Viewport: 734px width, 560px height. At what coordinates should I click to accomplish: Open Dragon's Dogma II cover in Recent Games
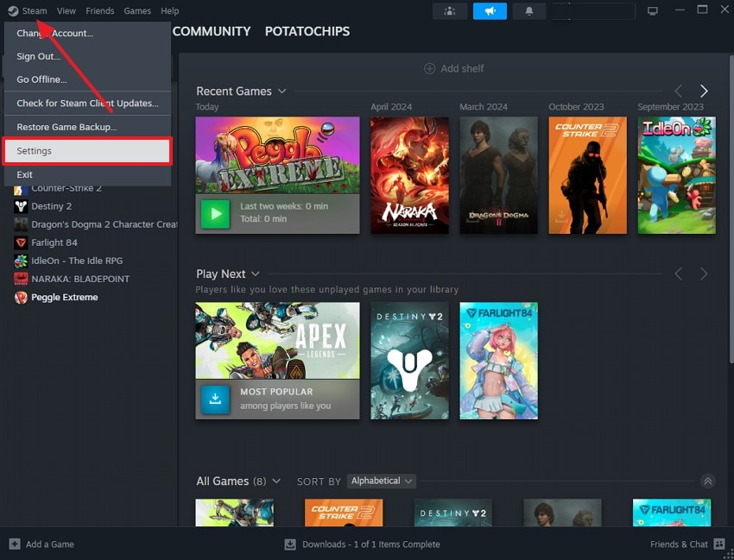tap(498, 175)
